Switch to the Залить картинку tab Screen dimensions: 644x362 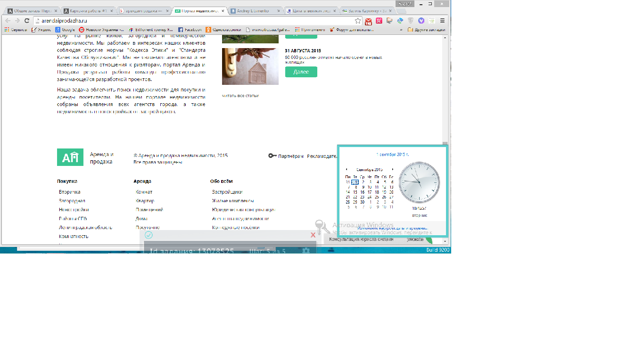(x=366, y=10)
